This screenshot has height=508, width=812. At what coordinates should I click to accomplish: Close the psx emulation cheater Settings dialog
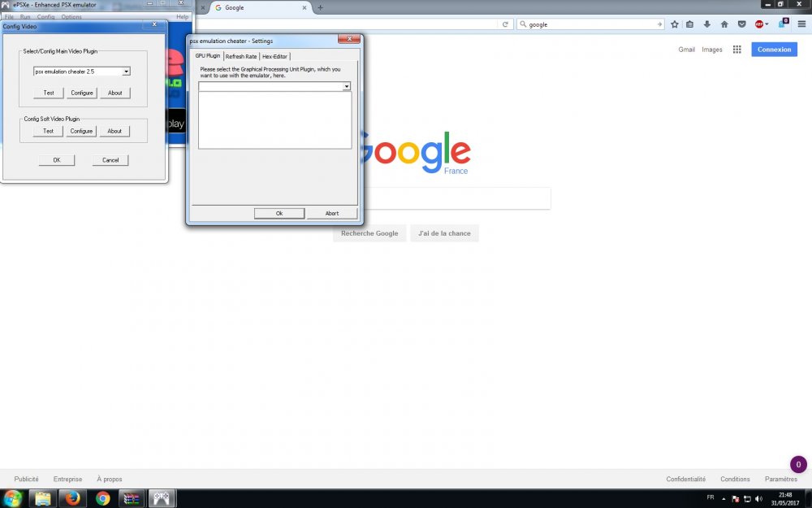point(349,39)
